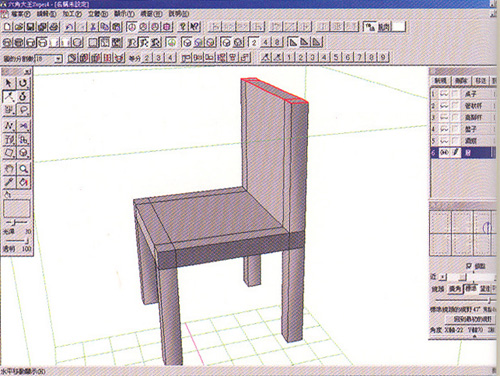The height and width of the screenshot is (376, 500).
Task: Pick the eyedropper tool
Action: tap(9, 182)
